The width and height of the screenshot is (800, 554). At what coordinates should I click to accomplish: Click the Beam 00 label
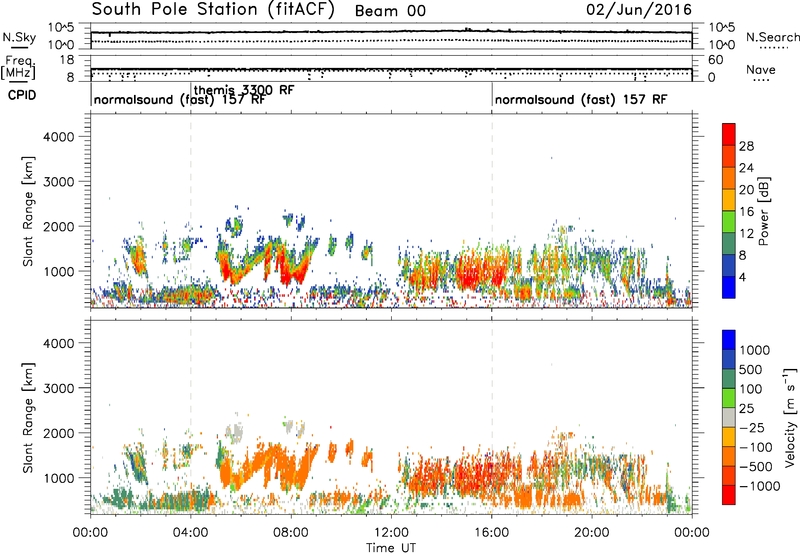(x=390, y=11)
